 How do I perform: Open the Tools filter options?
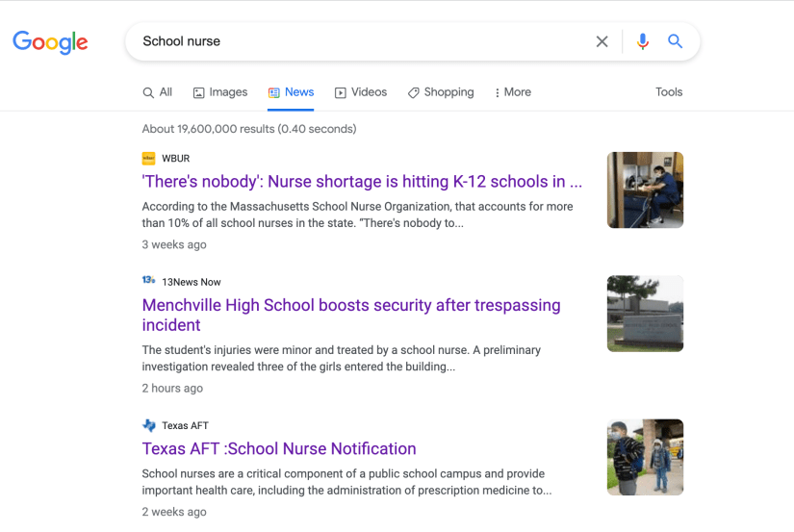click(x=669, y=92)
